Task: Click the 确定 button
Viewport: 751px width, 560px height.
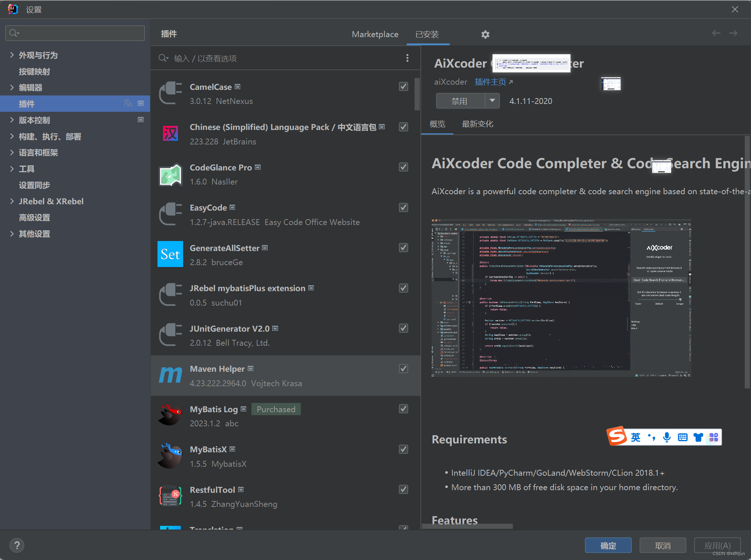Action: [x=608, y=545]
